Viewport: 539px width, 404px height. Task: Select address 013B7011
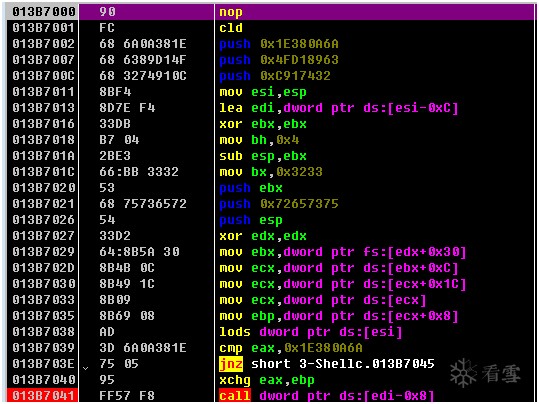(x=43, y=92)
